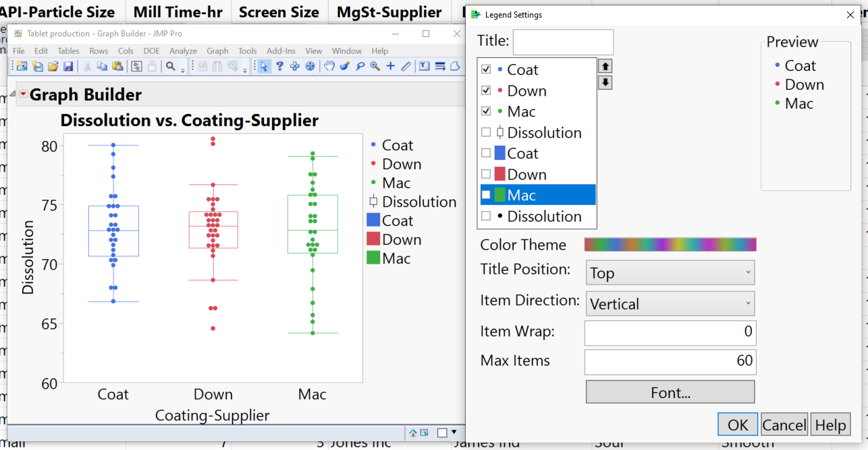Select the hand grabber tool
The width and height of the screenshot is (868, 450).
coord(329,66)
